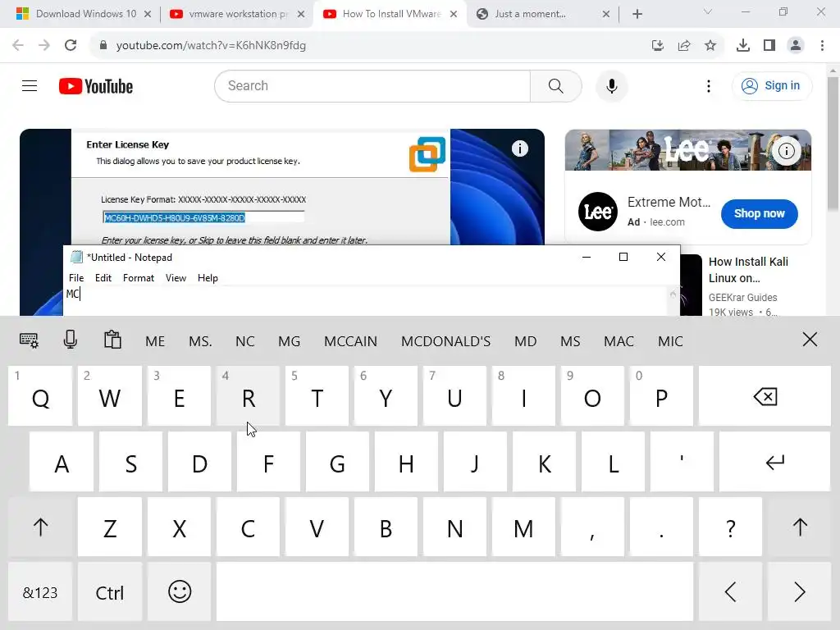The image size is (840, 630).
Task: Tap the M key
Action: tap(523, 527)
